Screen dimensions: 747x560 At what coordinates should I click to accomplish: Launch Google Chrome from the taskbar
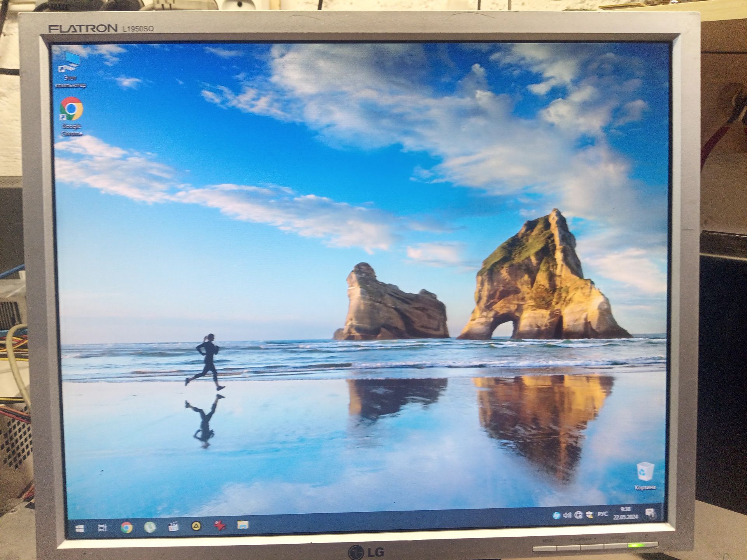[126, 528]
